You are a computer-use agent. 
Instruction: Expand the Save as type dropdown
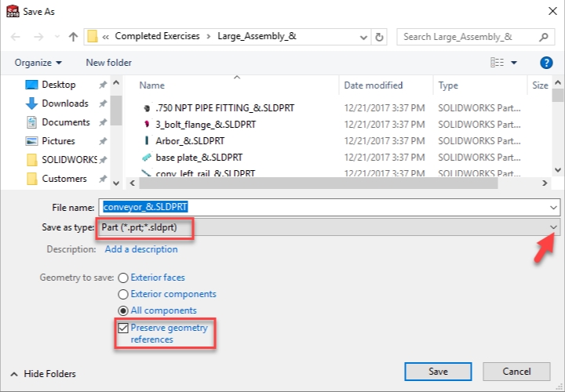[x=553, y=227]
